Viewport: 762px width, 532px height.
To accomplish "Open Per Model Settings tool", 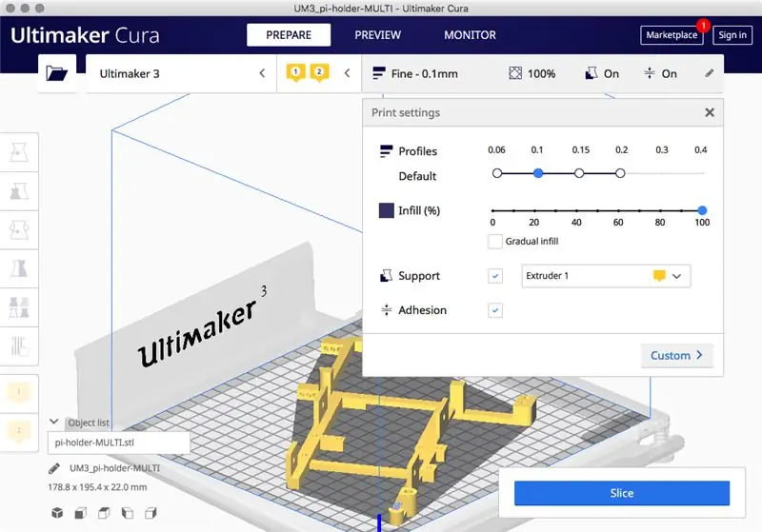I will click(x=19, y=307).
